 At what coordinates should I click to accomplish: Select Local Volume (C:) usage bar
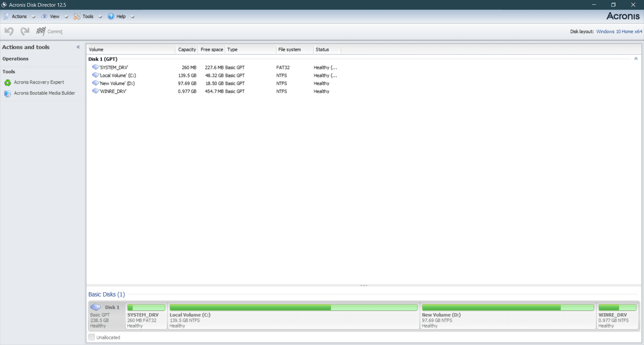[293, 307]
